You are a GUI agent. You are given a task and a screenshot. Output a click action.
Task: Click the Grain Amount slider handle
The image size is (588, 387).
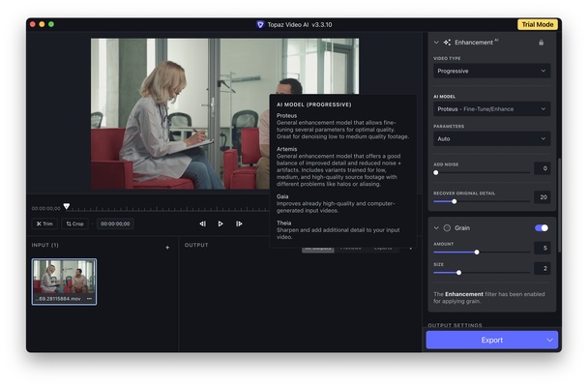click(x=477, y=253)
